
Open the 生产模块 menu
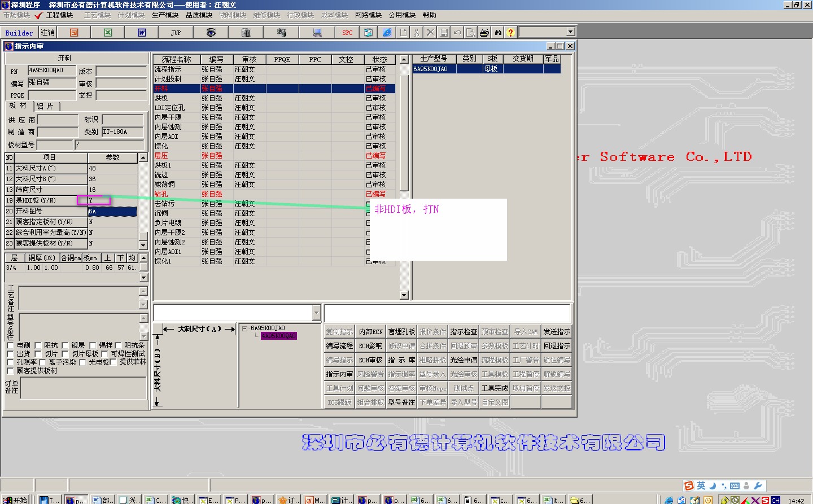165,15
